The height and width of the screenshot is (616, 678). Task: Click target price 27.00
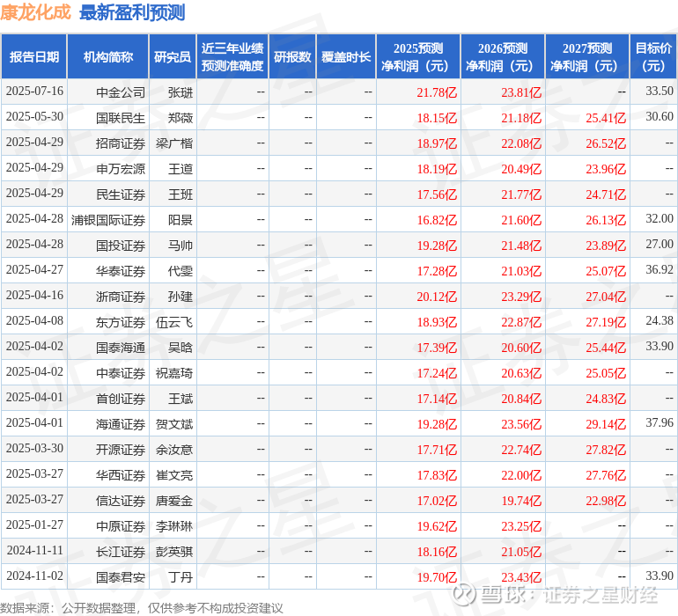point(660,245)
